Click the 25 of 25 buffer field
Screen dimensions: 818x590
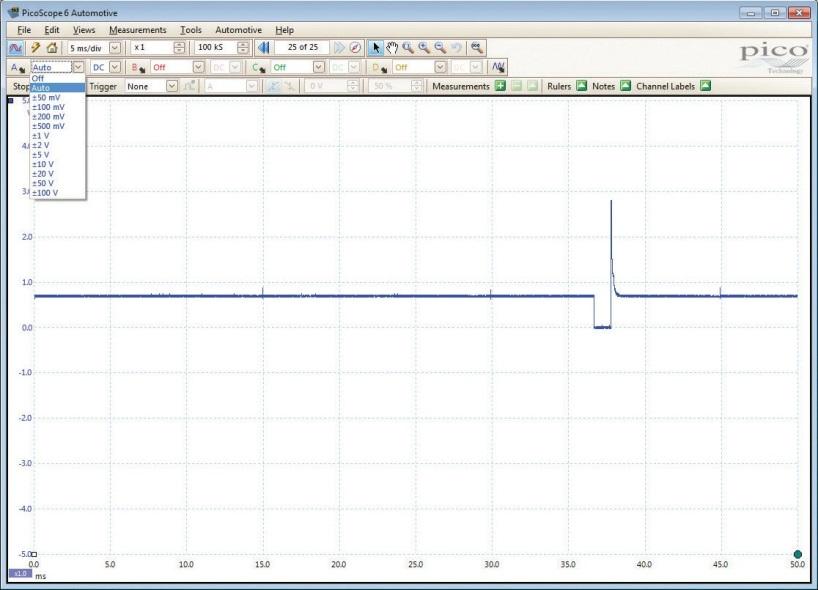pos(303,47)
